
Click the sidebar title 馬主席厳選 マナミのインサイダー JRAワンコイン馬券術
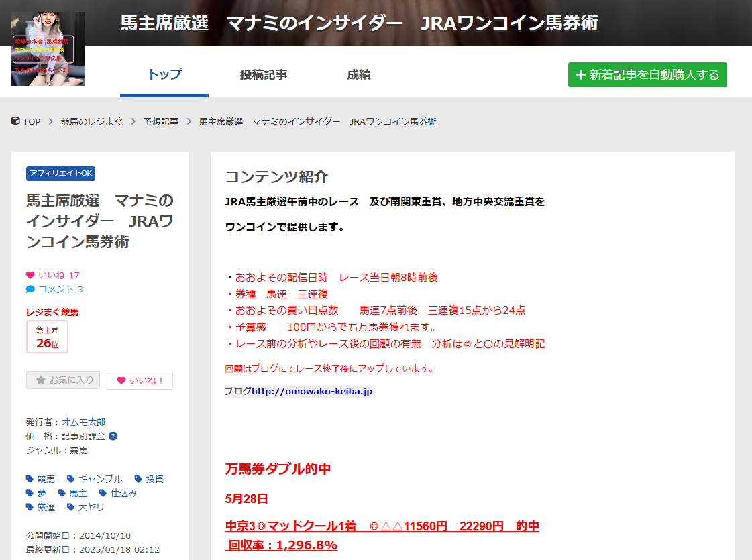(x=100, y=221)
